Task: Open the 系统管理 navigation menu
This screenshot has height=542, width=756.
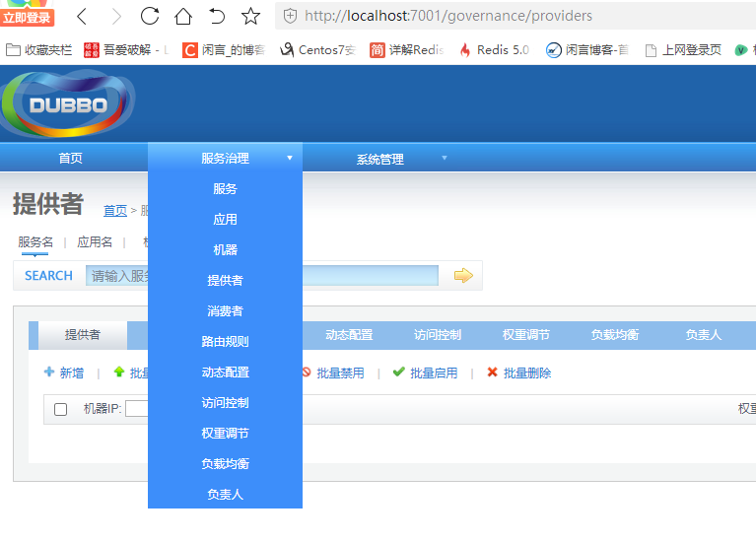Action: (379, 159)
